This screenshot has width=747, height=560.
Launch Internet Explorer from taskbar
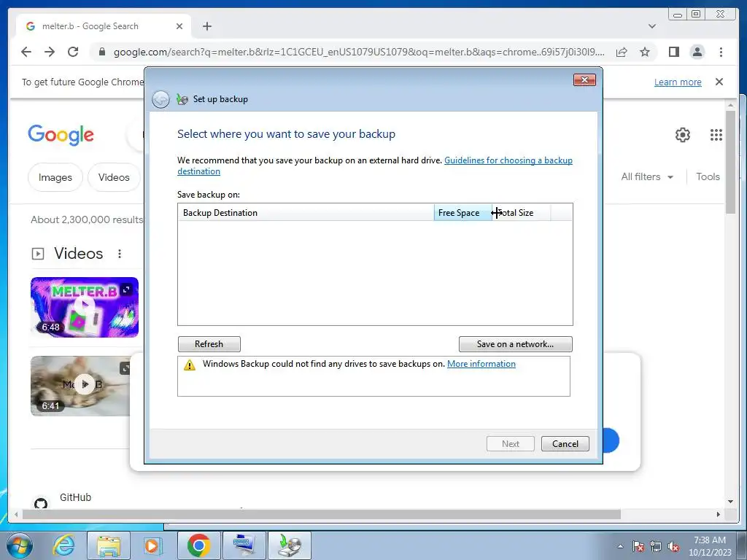tap(64, 545)
